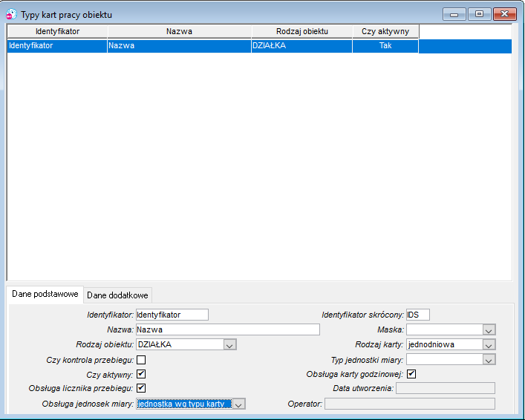The width and height of the screenshot is (525, 420).
Task: Select the Dane podstawowe tab
Action: [x=45, y=294]
